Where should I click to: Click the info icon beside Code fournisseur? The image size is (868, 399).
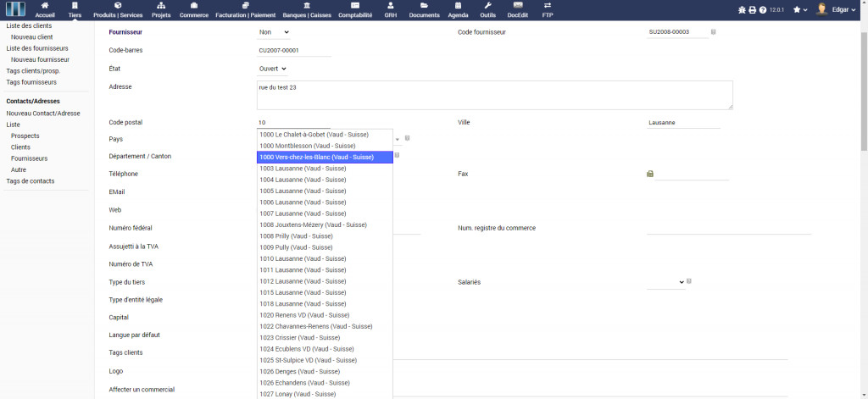pyautogui.click(x=713, y=31)
